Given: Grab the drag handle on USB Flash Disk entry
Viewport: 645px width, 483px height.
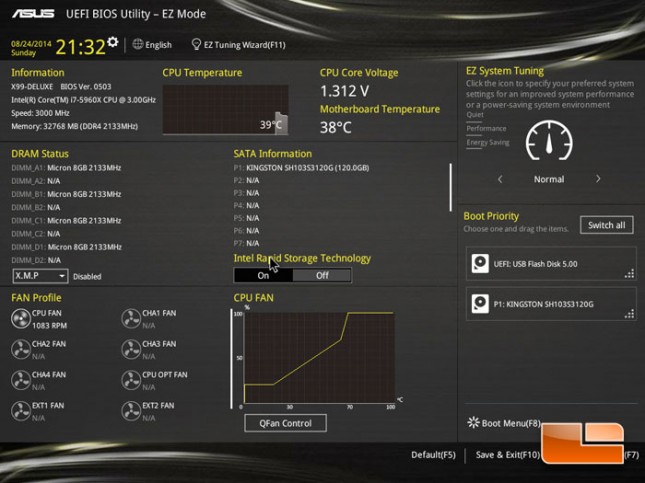Looking at the screenshot, I should pyautogui.click(x=629, y=273).
